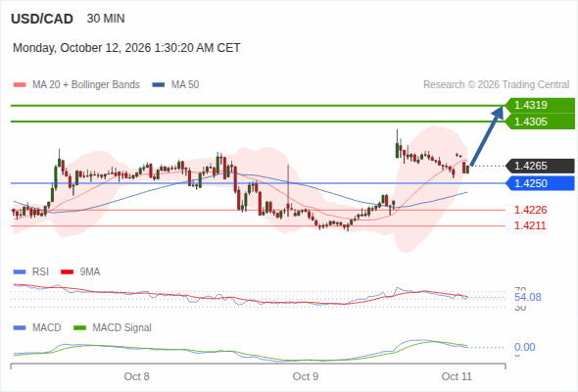Click the 1.4226 support level value
The height and width of the screenshot is (392, 578).
tap(530, 210)
